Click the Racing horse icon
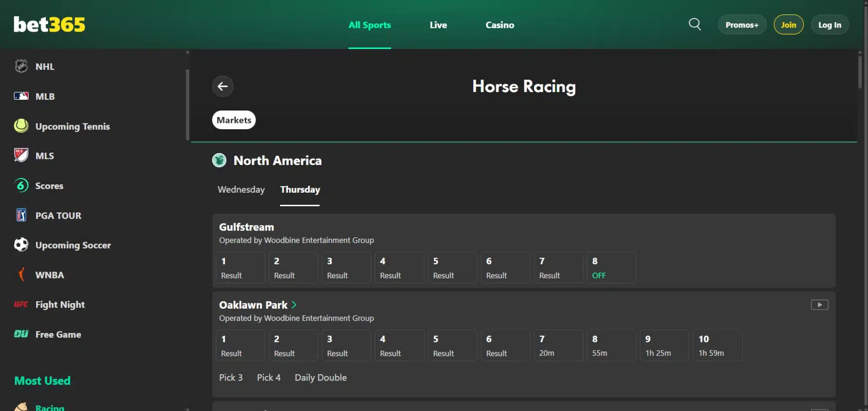Viewport: 868px width, 411px height. 21,407
